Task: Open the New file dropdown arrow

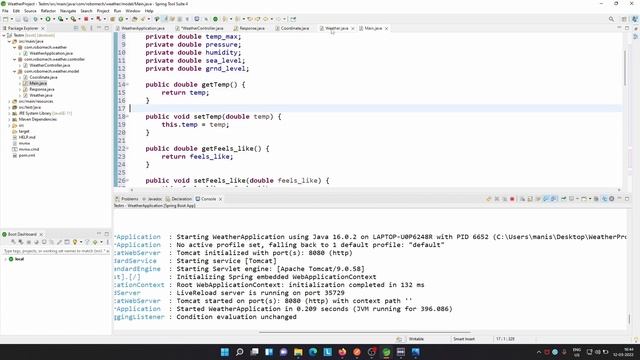Action: click(x=11, y=19)
